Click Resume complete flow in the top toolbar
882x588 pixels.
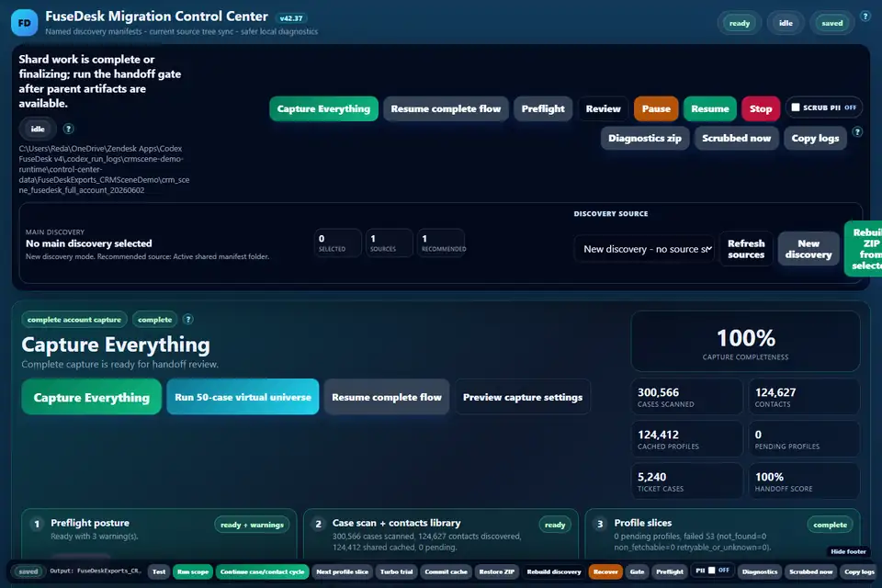point(447,108)
